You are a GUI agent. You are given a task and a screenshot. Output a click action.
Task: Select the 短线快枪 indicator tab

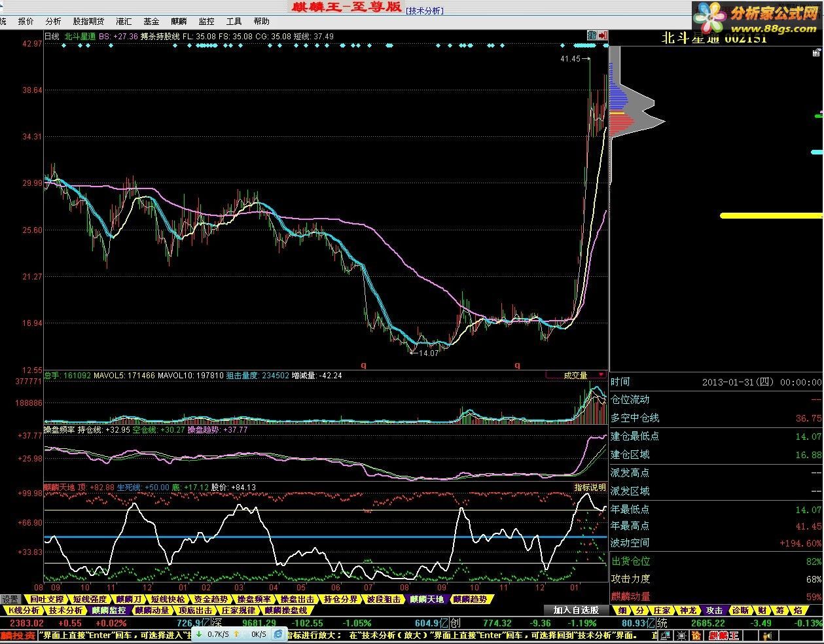tap(168, 599)
